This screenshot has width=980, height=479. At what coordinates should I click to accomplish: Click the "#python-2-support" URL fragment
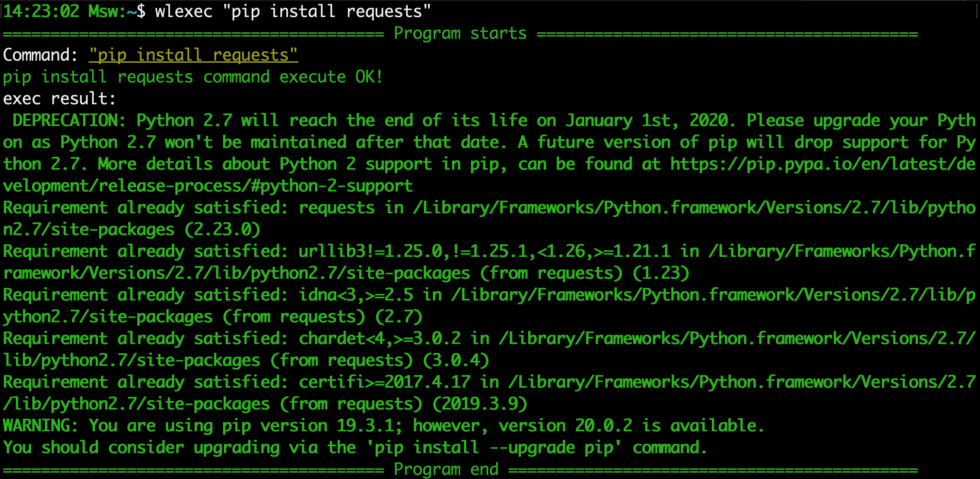tap(332, 186)
